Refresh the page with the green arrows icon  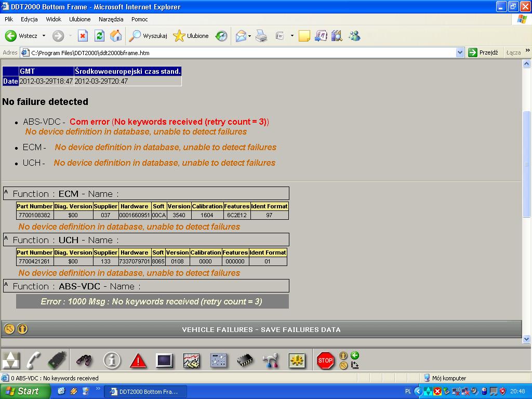99,36
